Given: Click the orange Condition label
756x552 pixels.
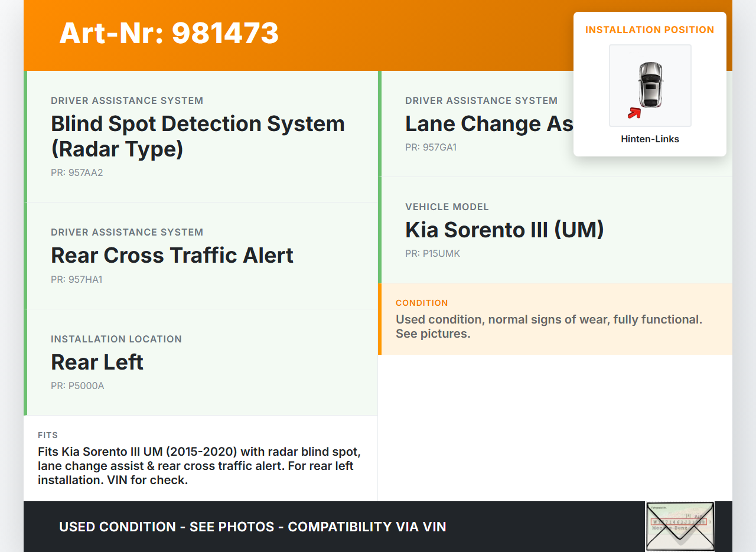Looking at the screenshot, I should [422, 303].
